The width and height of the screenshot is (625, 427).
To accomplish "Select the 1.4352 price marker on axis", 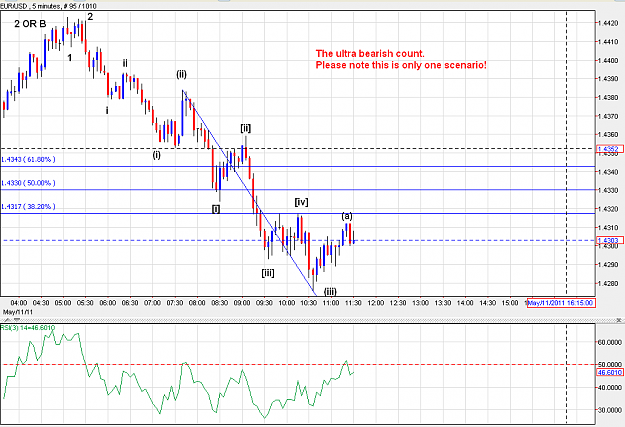I will pos(609,149).
